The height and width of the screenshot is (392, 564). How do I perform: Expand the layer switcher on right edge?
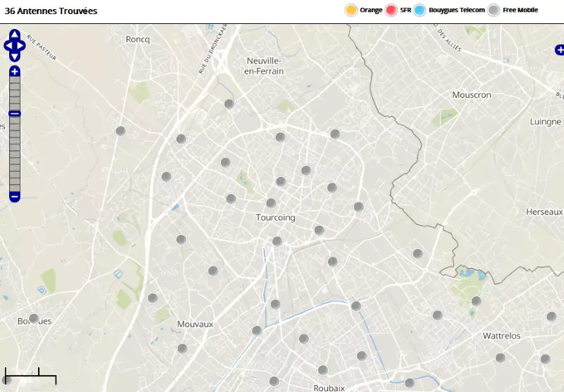(559, 49)
